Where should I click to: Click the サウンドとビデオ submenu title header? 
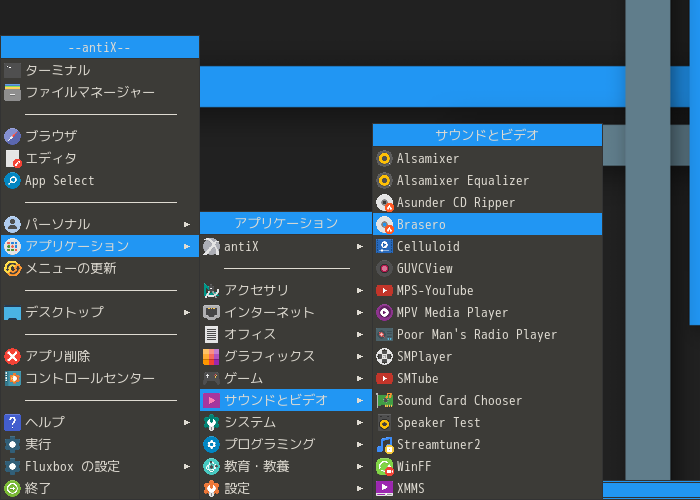(x=488, y=135)
